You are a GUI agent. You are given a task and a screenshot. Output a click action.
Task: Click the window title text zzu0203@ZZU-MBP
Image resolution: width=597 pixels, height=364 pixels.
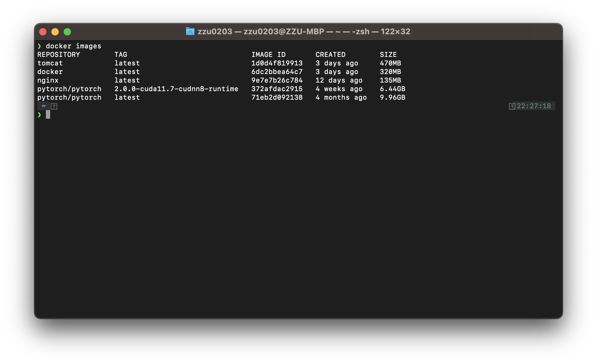pos(284,32)
